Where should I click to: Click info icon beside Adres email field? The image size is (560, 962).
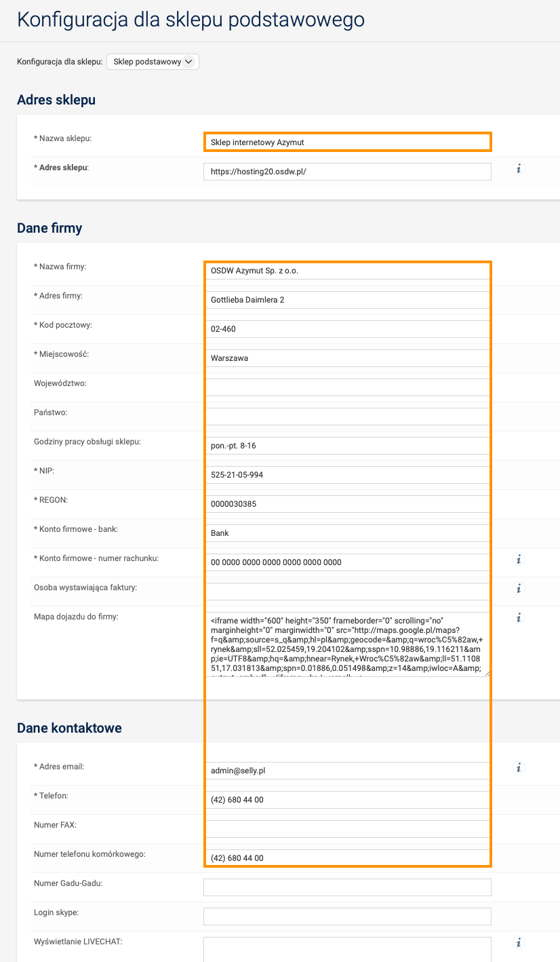coord(519,768)
